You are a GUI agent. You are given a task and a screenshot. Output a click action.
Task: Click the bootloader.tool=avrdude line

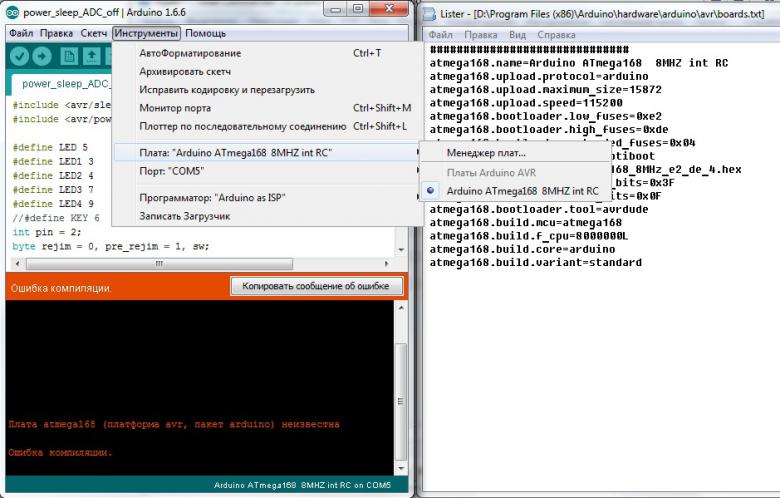click(539, 209)
